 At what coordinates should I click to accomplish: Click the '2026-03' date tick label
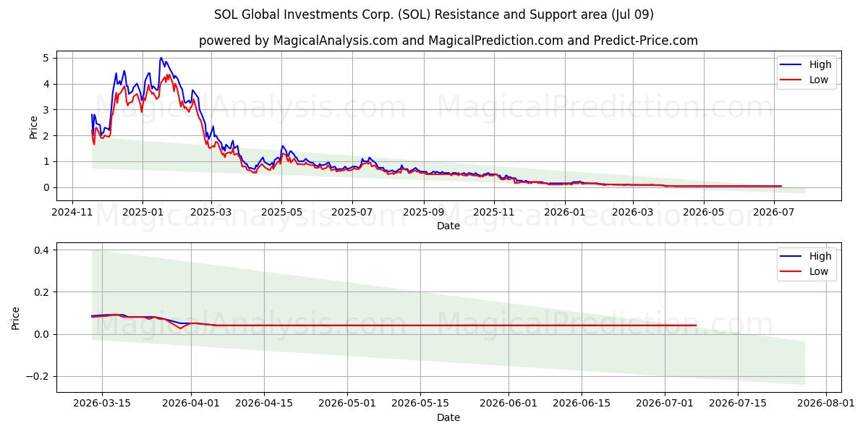click(x=634, y=213)
